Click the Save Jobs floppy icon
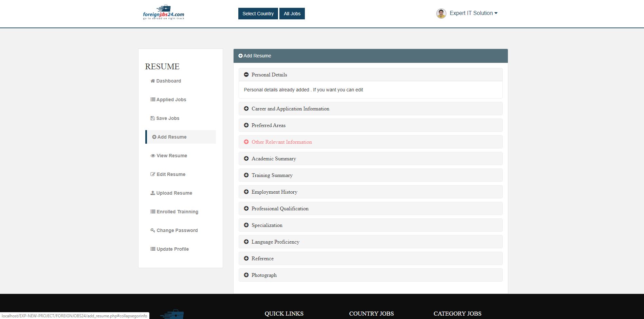The width and height of the screenshot is (644, 319). [153, 118]
